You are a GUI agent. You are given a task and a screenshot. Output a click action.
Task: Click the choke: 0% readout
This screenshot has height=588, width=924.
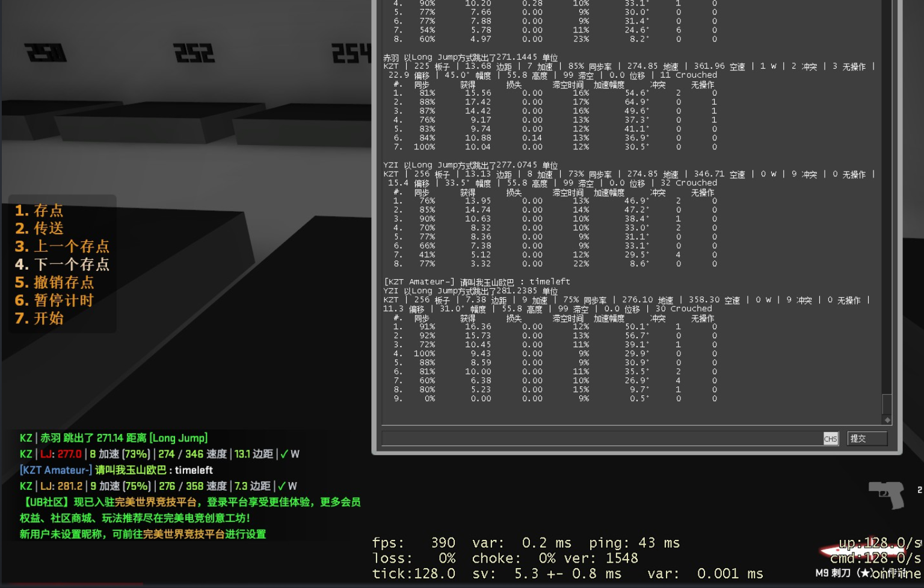tap(514, 559)
